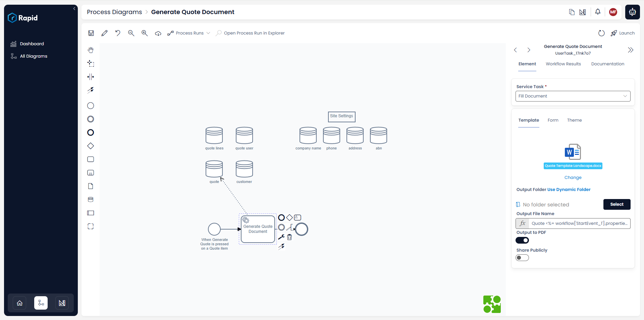The height and width of the screenshot is (320, 644).
Task: Click the fx formula icon in file name
Action: [522, 223]
